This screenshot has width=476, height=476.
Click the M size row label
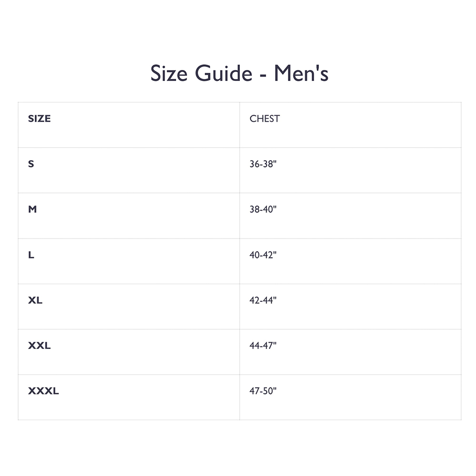click(x=32, y=209)
